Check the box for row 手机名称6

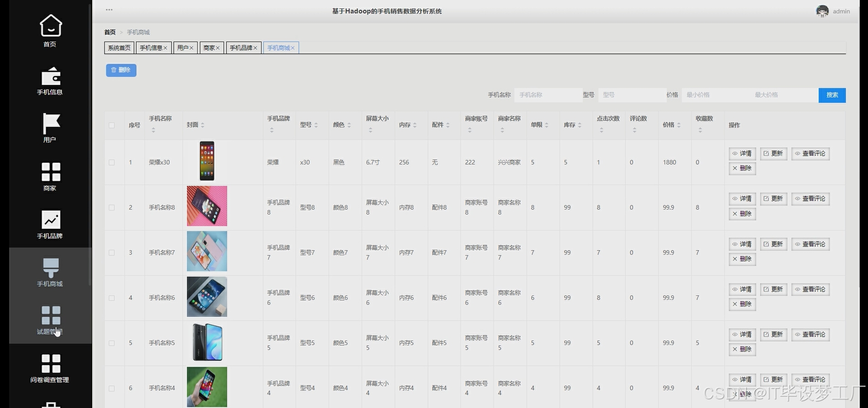pos(112,298)
